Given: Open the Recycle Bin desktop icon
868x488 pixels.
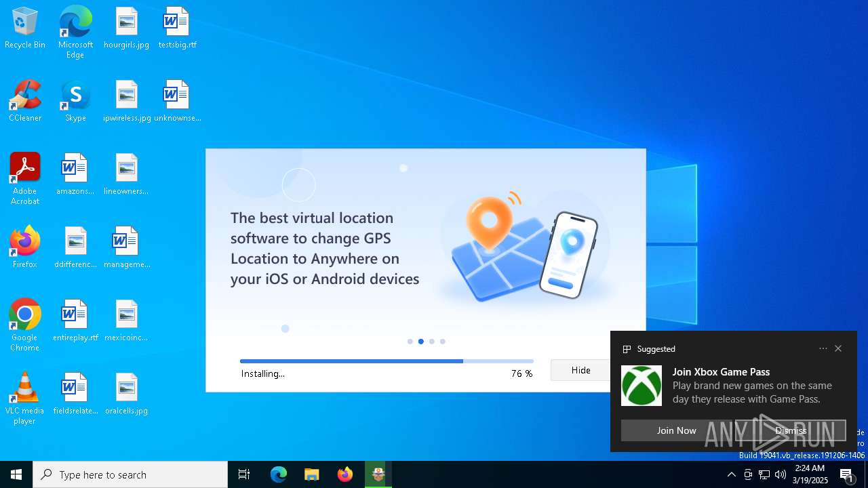Looking at the screenshot, I should tap(25, 28).
